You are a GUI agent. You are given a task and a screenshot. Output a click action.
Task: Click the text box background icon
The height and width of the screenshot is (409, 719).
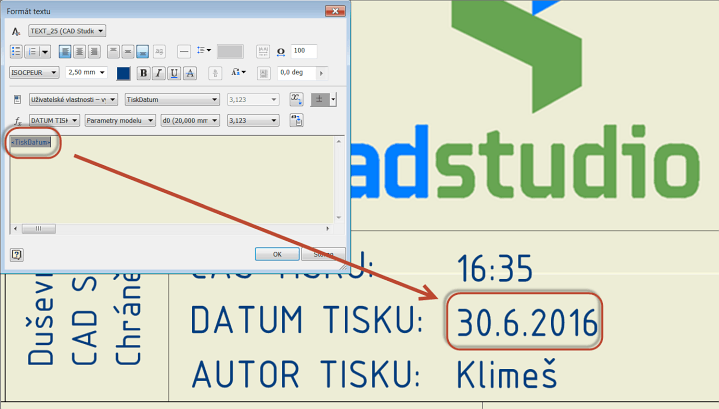(x=264, y=73)
